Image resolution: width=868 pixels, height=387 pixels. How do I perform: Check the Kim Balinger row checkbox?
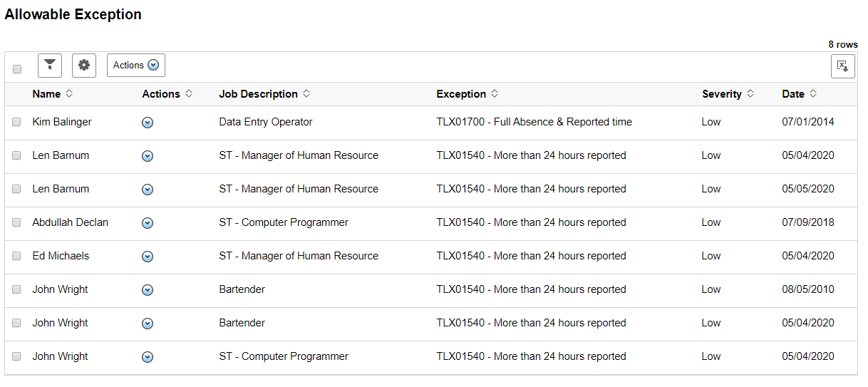[17, 122]
